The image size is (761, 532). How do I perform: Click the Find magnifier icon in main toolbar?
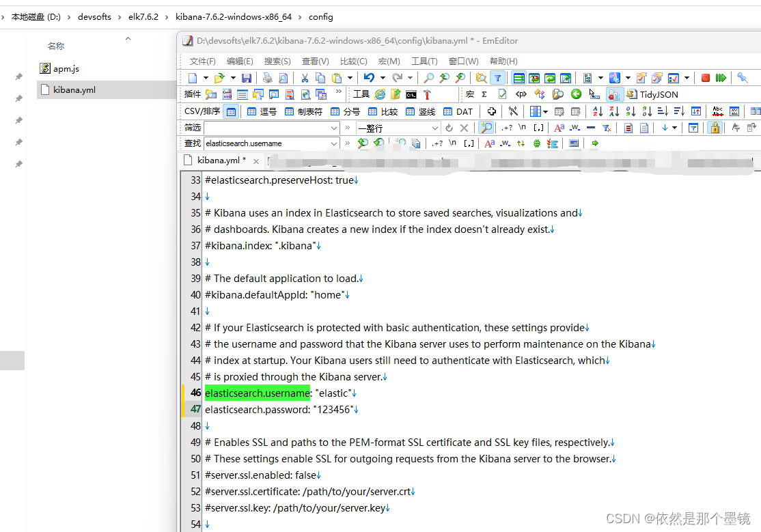coord(428,78)
